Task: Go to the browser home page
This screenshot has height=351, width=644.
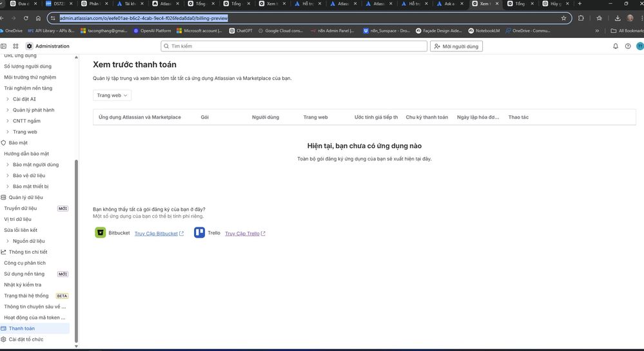Action: (38, 18)
